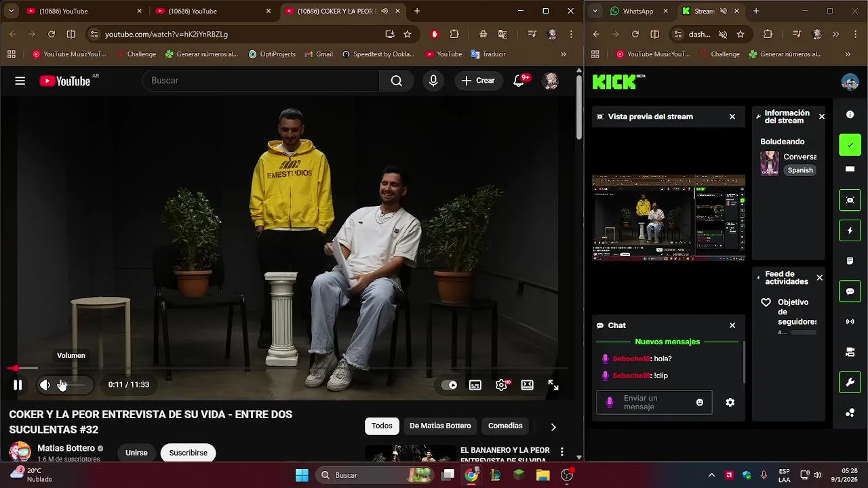This screenshot has height=488, width=868.
Task: Click the youtube.com address bar
Action: coord(237,34)
